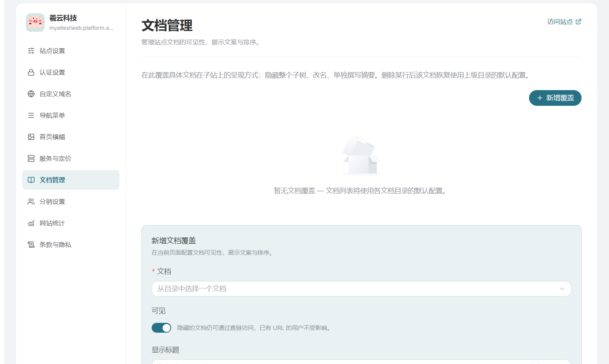Click the 服务与定价 server icon
This screenshot has height=364, width=609.
[31, 159]
